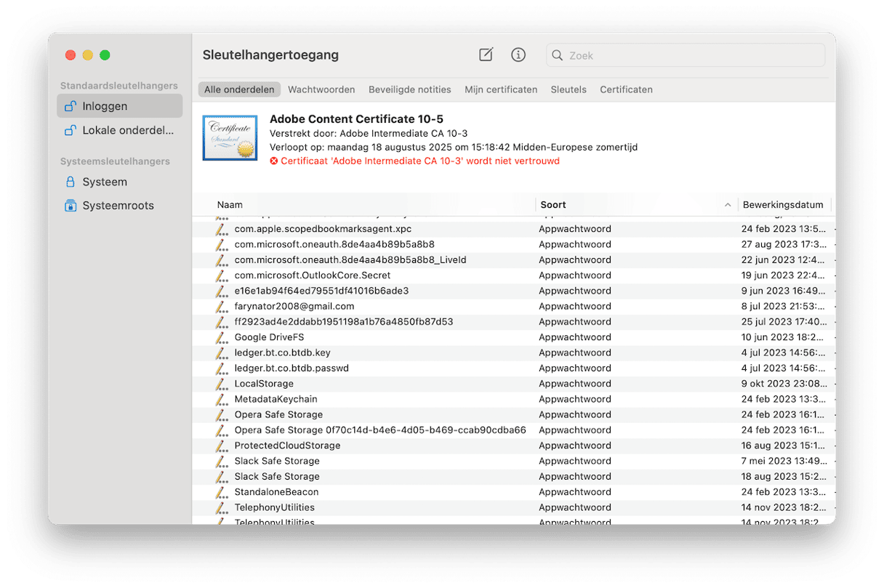
Task: Select the Inloggen unlocked padlock icon
Action: tap(70, 106)
